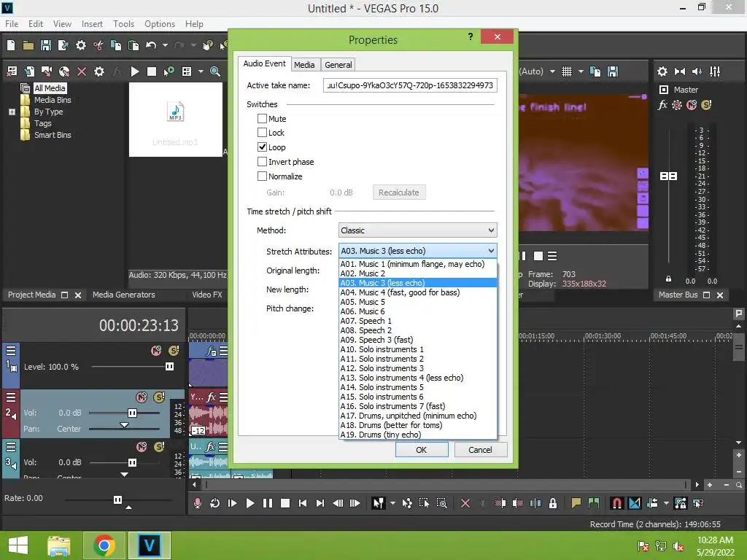Select the Smart Bins folder
This screenshot has height=560, width=747.
click(x=53, y=135)
